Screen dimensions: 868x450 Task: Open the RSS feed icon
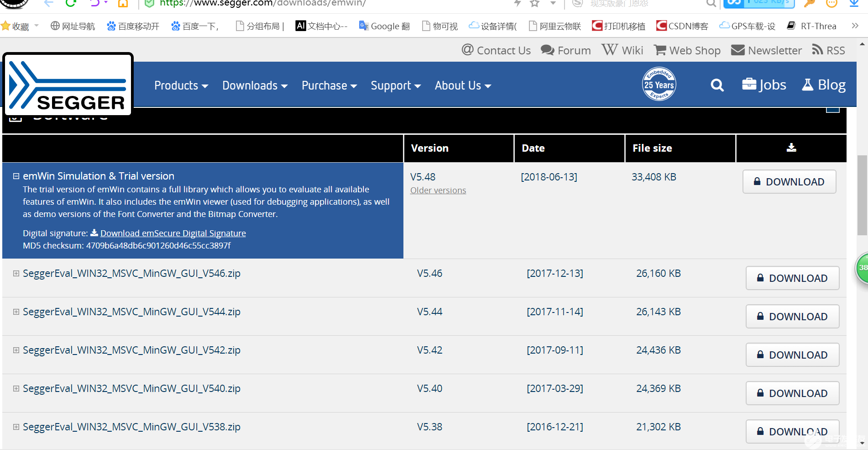[x=817, y=50]
